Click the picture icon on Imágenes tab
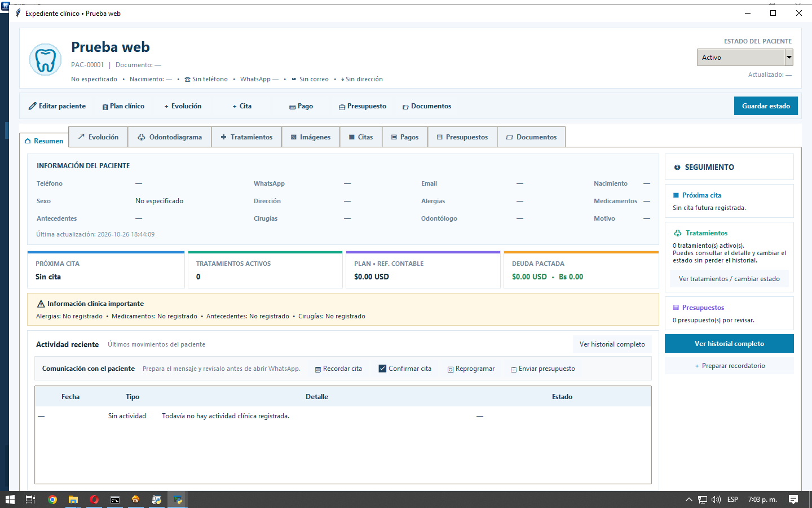Screen dimensions: 812x508 294,137
